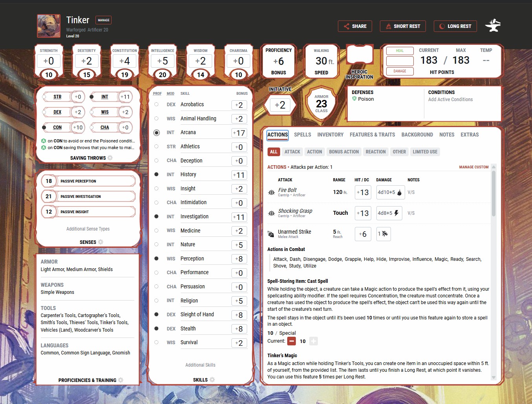Open Proficiencies & Training settings gear
Image resolution: width=532 pixels, height=404 pixels.
121,380
